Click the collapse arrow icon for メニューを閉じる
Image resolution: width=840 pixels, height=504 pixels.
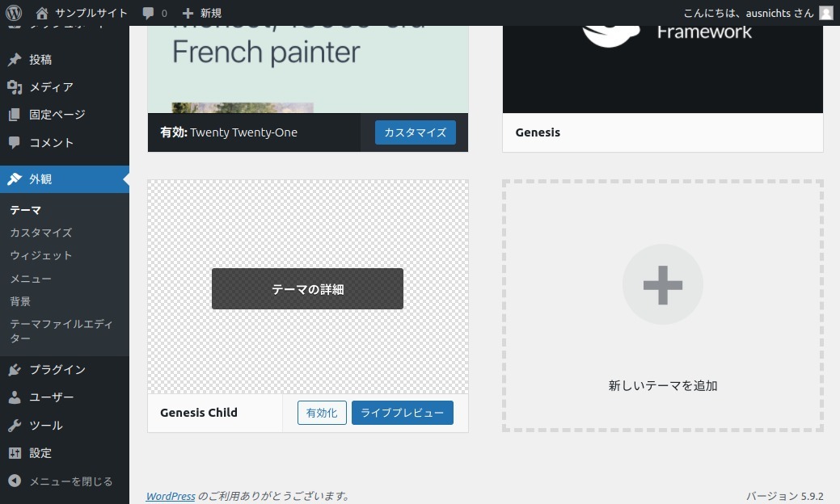[15, 481]
